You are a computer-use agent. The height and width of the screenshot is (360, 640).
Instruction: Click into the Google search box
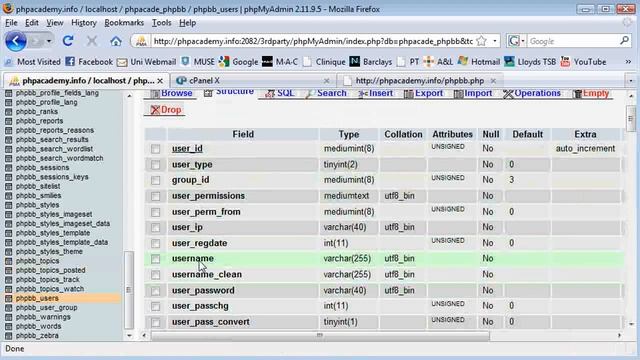pos(573,41)
